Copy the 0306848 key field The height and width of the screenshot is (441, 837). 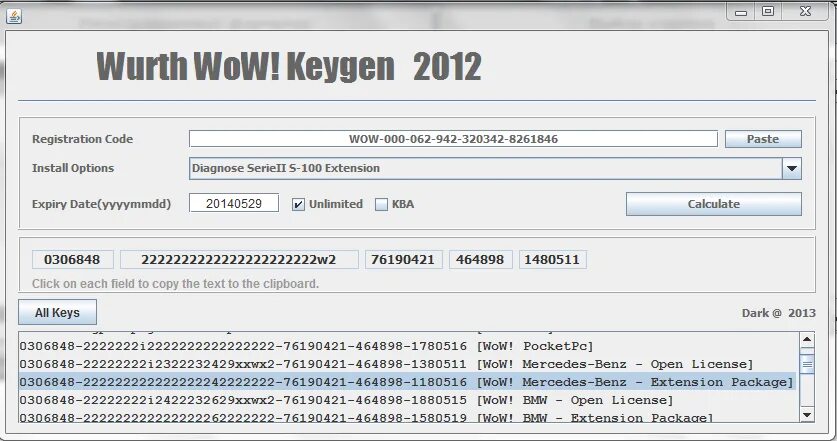pyautogui.click(x=72, y=259)
